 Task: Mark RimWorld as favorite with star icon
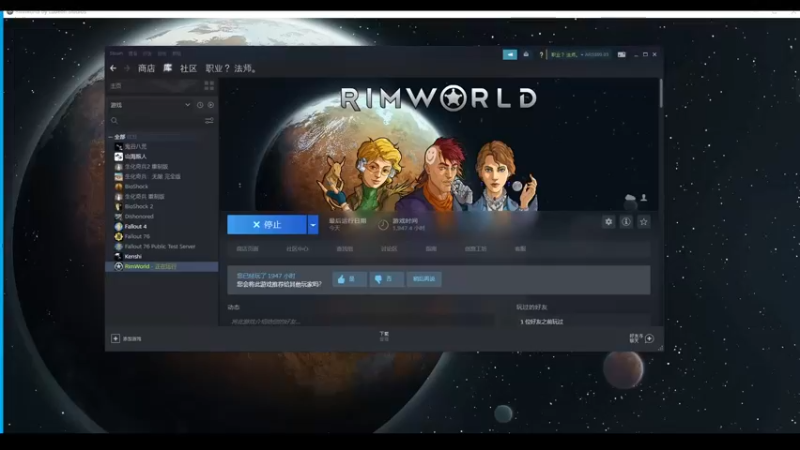pos(644,222)
